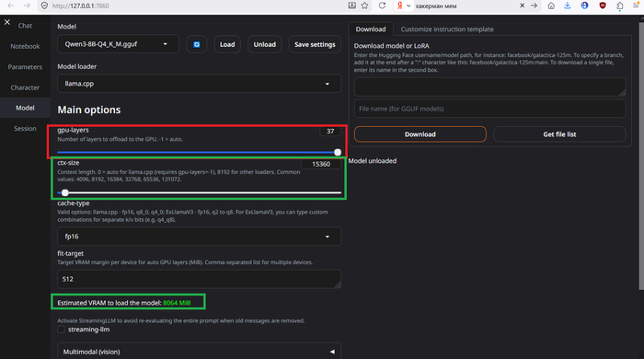644x359 pixels.
Task: Click the fit-target field with 512
Action: (200, 279)
